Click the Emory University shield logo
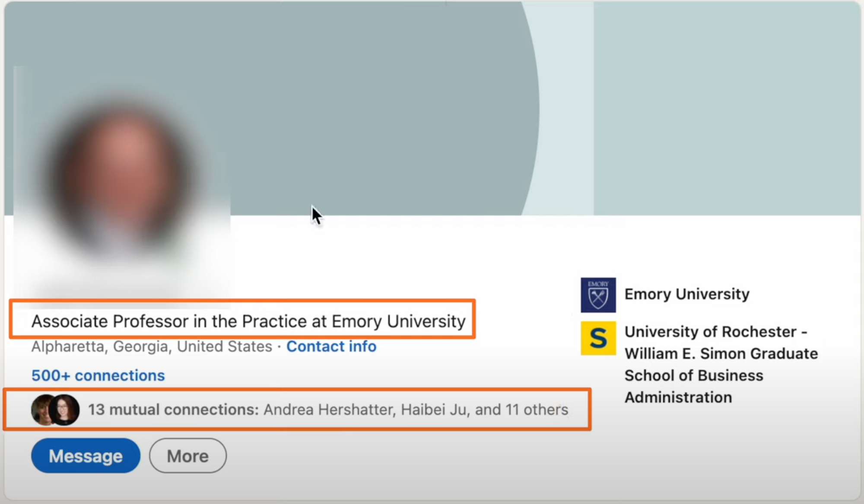 (598, 295)
